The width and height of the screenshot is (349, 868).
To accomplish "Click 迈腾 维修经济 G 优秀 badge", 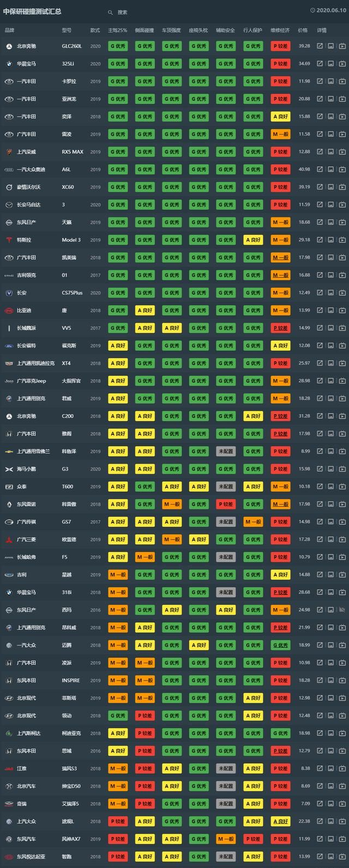I will click(281, 645).
